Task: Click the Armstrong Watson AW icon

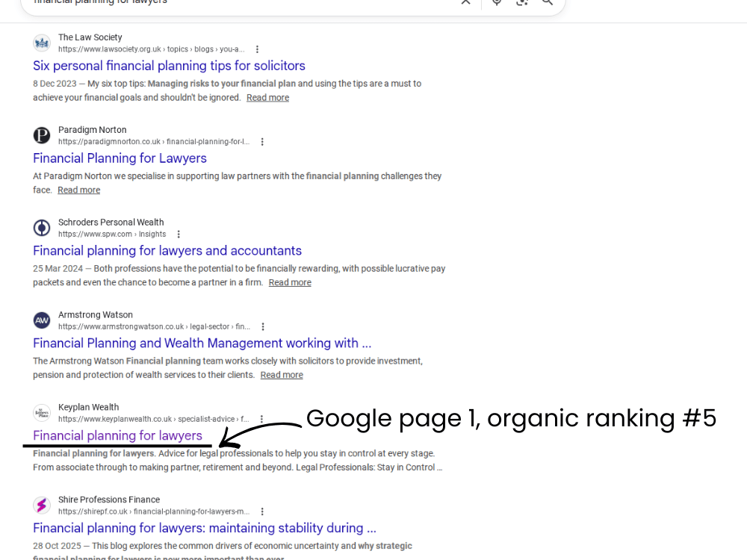Action: [x=42, y=320]
